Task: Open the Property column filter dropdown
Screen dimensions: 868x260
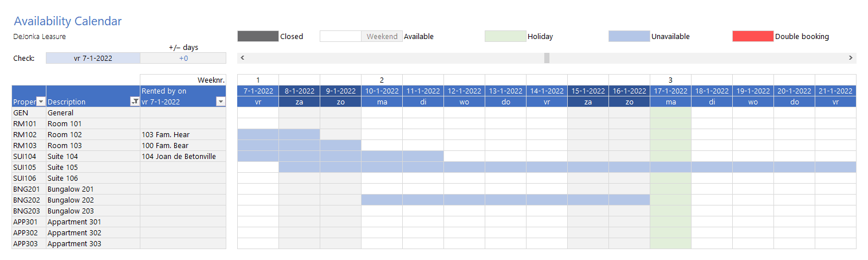Action: [41, 102]
